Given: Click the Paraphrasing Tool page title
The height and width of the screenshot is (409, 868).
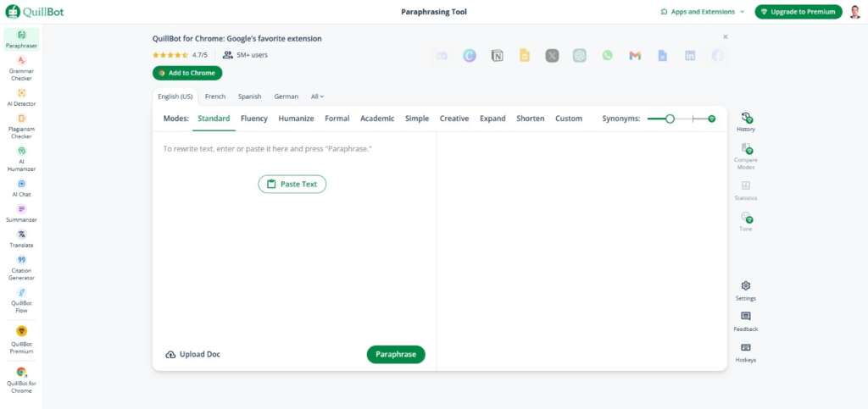Looking at the screenshot, I should (x=434, y=12).
